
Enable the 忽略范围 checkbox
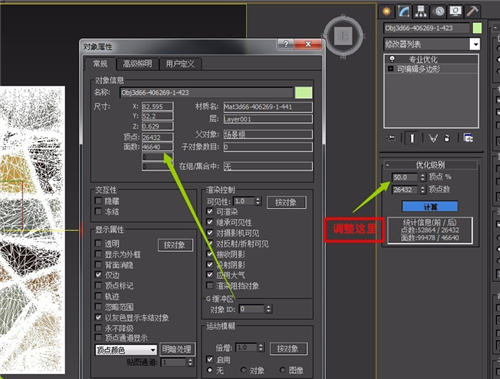pos(98,307)
